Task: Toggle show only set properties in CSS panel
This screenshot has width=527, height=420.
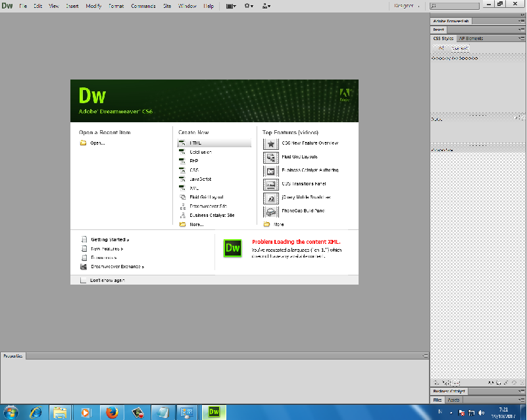Action: coord(455,383)
